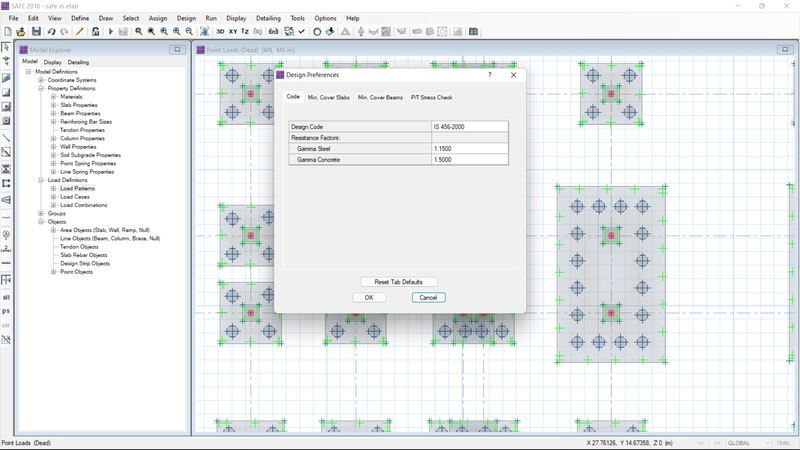This screenshot has height=450, width=800.
Task: Expand the Slab Properties node
Action: pos(54,105)
